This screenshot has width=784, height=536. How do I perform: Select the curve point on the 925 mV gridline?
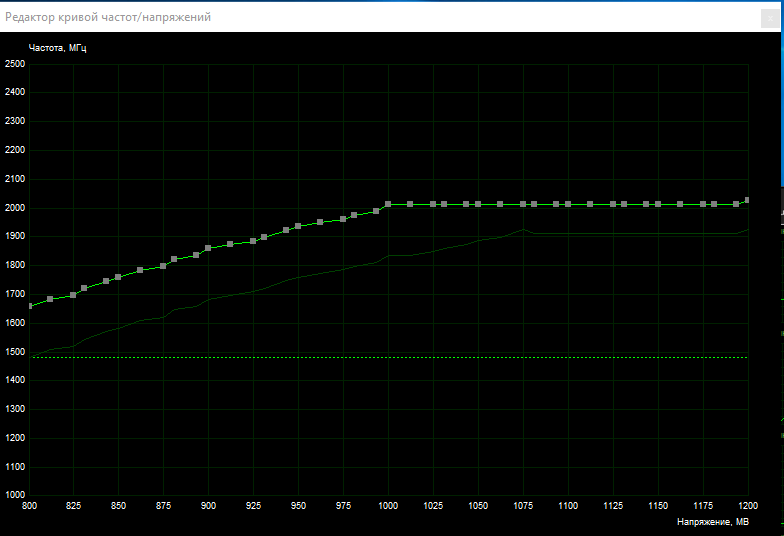[253, 241]
